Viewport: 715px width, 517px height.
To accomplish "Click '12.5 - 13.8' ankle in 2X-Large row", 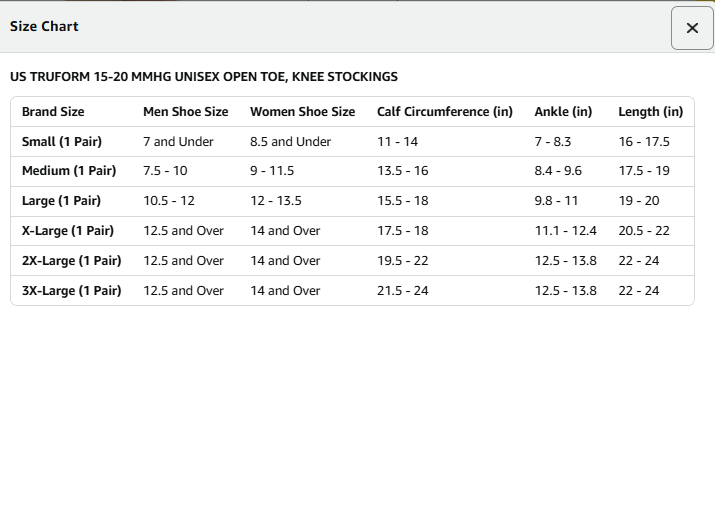I will pyautogui.click(x=565, y=261).
